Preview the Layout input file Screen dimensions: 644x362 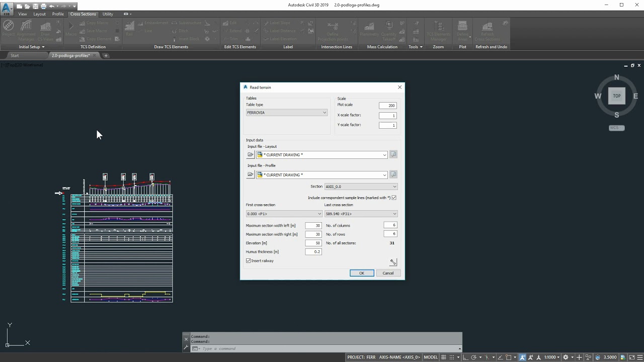tap(393, 155)
